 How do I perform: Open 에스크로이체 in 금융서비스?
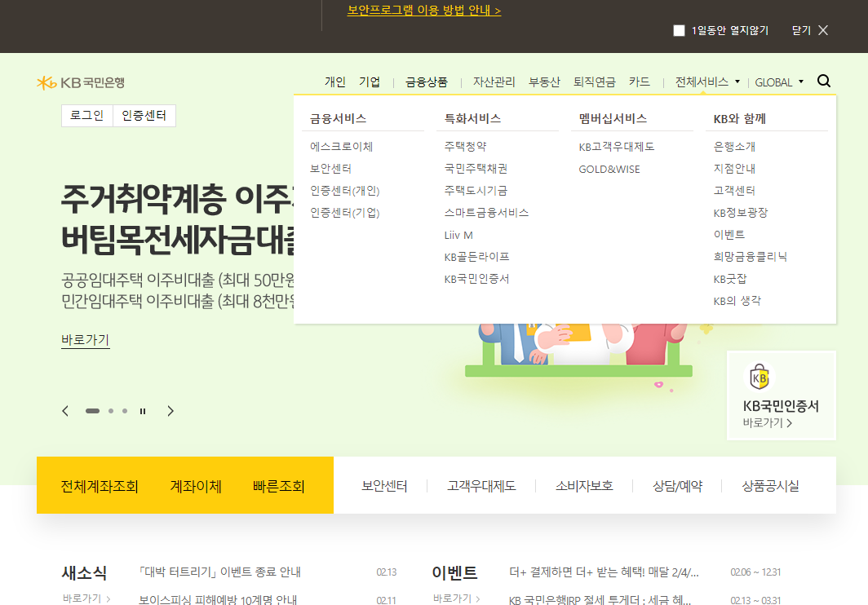(x=341, y=147)
